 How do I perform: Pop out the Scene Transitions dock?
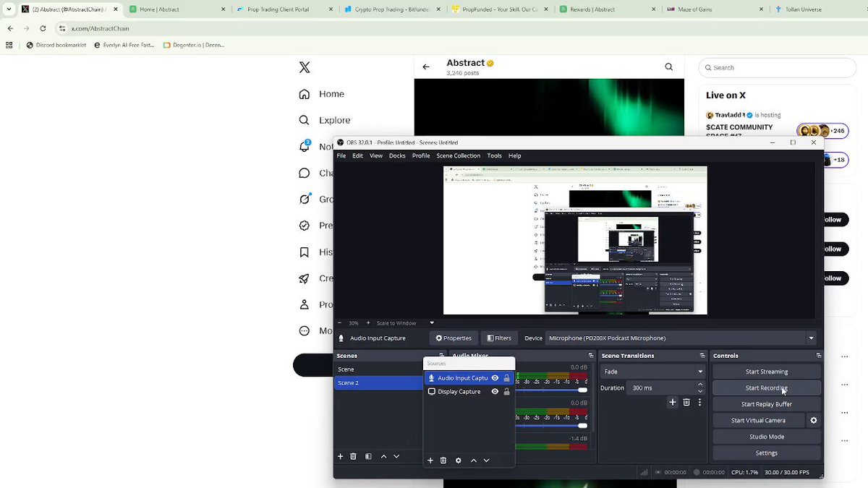702,356
